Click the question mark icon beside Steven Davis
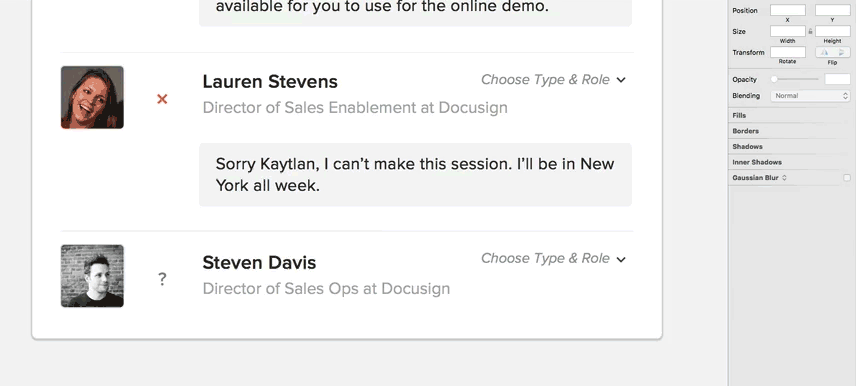This screenshot has width=856, height=386. [x=162, y=280]
